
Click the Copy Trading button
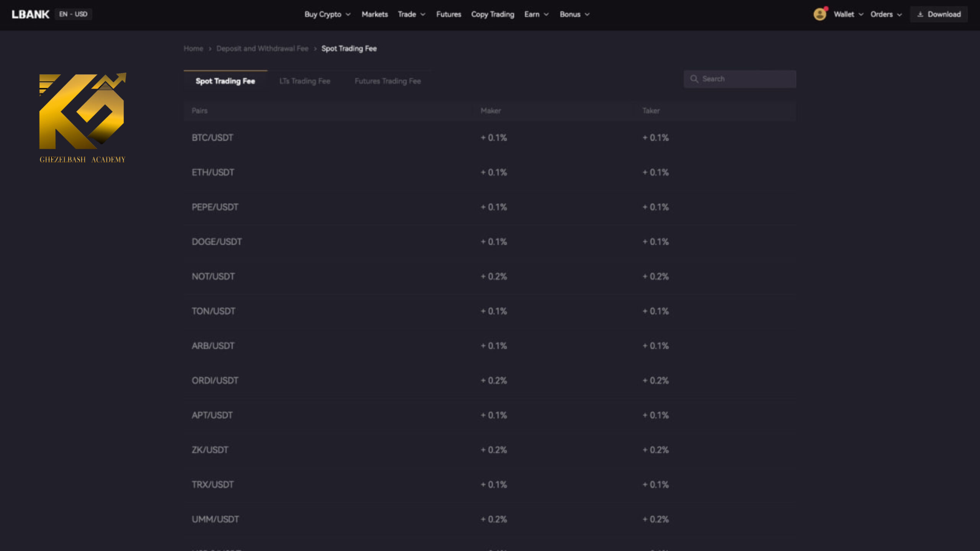(x=493, y=14)
